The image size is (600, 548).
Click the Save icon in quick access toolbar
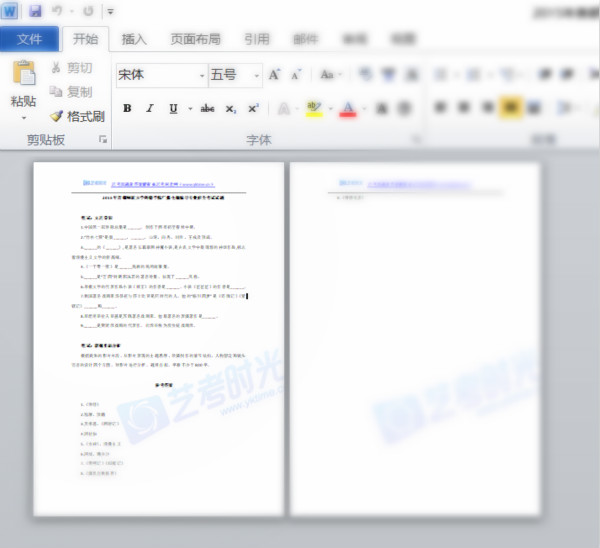point(36,11)
